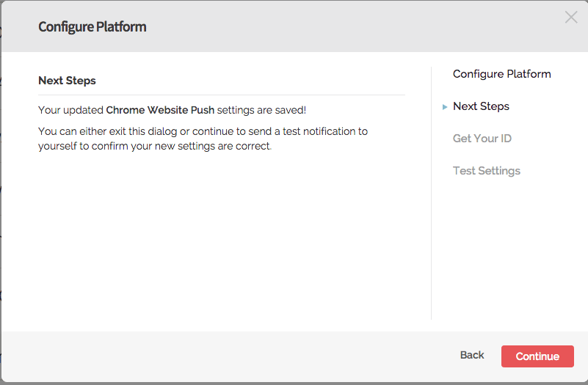Click the red Continue button
Screen dimensions: 588x385
(537, 356)
